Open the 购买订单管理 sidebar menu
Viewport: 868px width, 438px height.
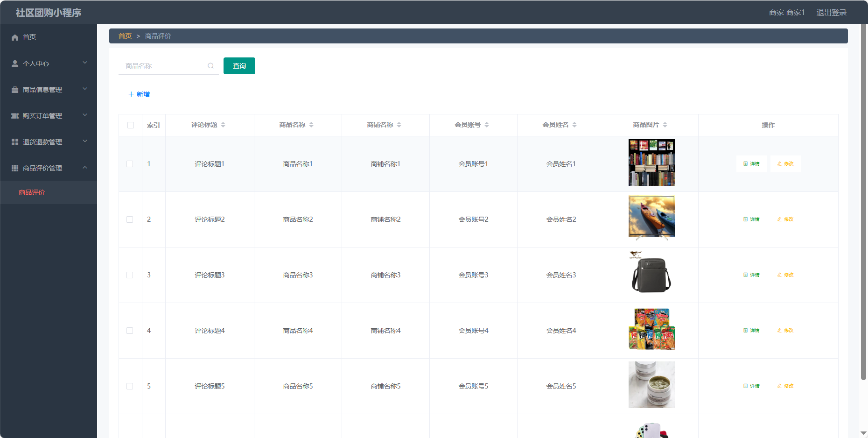[49, 116]
